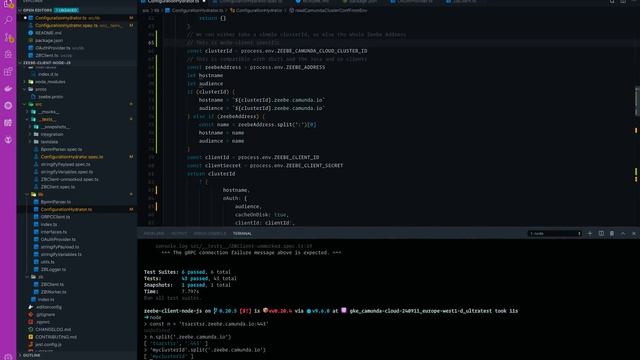
Task: Add a new terminal with plus icon
Action: tap(590, 233)
